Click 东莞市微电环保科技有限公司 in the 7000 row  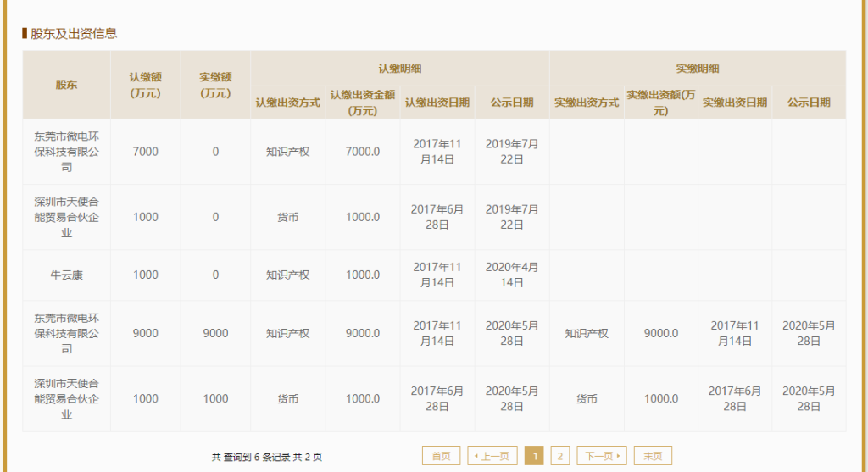pos(66,152)
